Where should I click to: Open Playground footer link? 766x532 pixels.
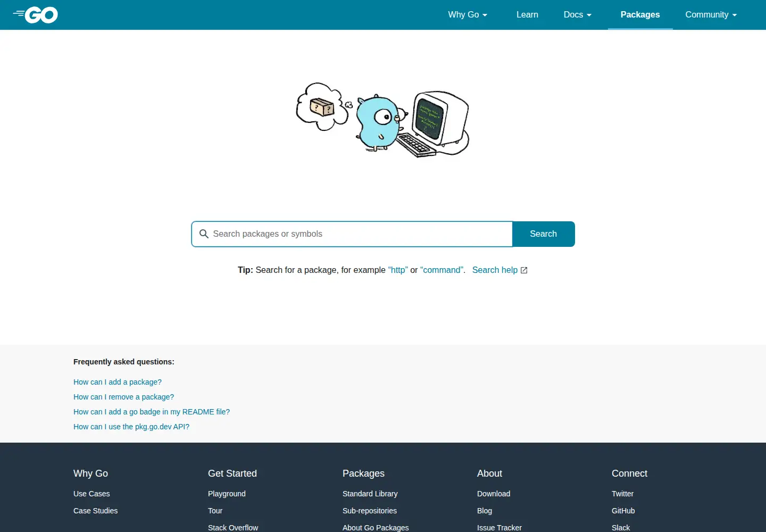point(227,494)
